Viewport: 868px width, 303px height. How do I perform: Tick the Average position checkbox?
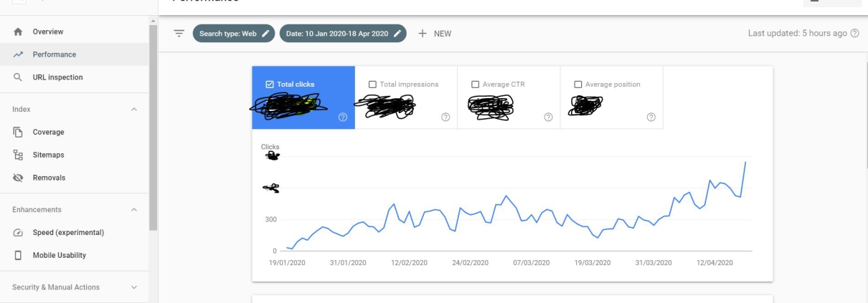point(578,85)
